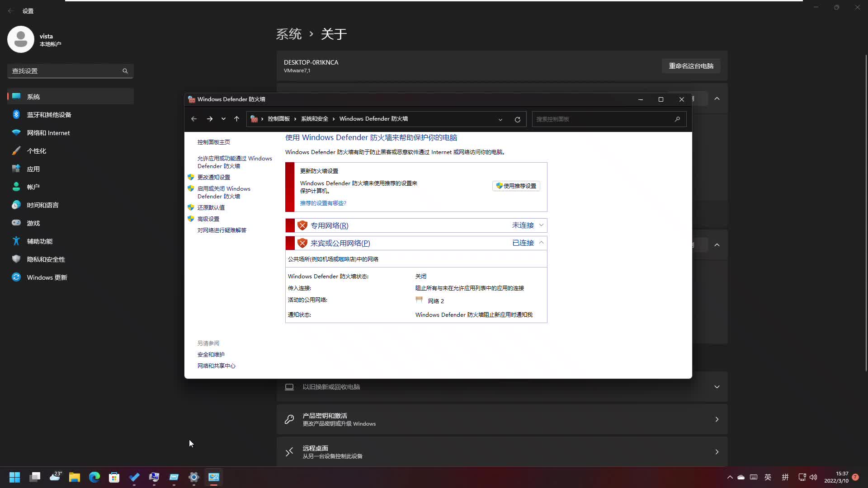
Task: Open 远程桌面 in Settings
Action: (x=502, y=452)
